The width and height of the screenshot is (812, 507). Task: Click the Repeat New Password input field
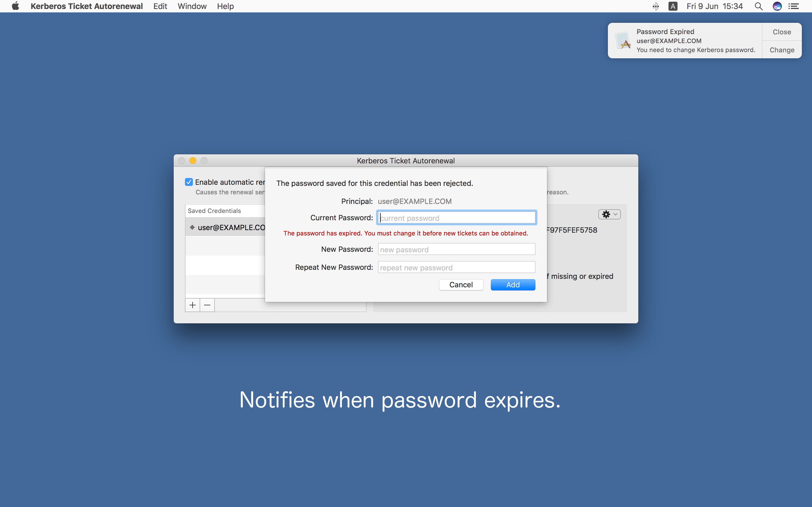click(x=456, y=267)
